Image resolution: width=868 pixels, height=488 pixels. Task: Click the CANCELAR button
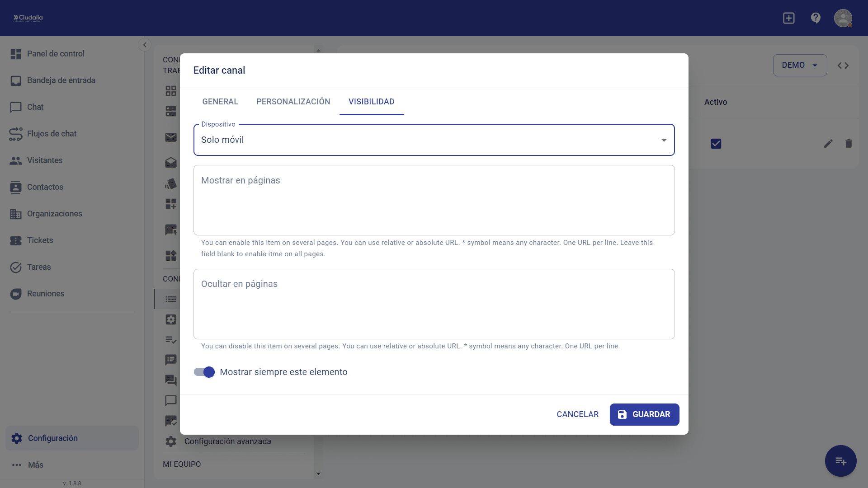tap(577, 414)
